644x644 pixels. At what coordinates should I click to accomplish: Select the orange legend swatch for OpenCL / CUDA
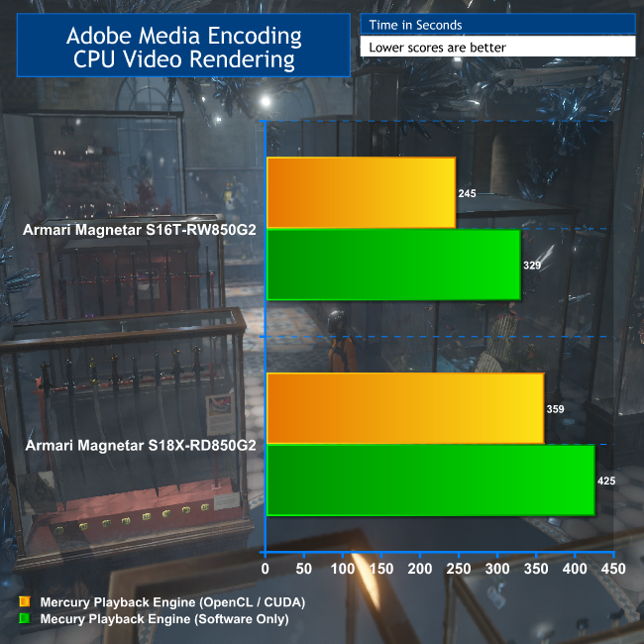tap(25, 601)
